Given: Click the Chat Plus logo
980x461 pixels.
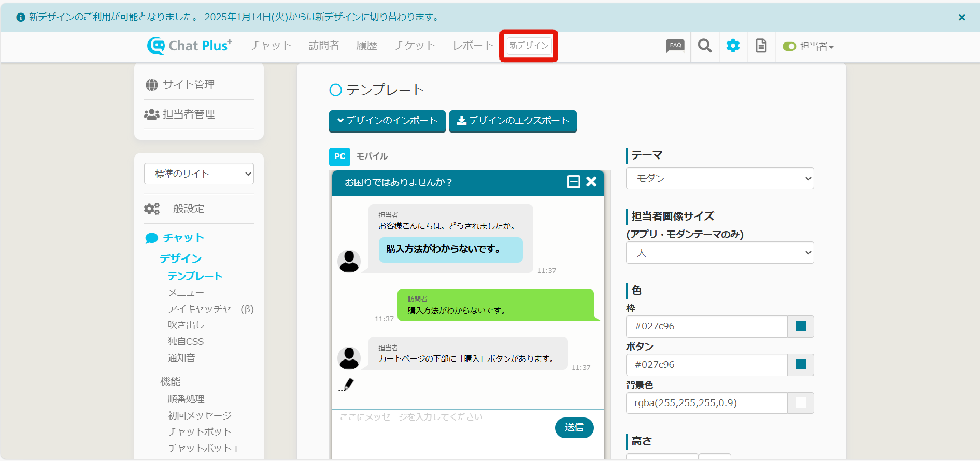Looking at the screenshot, I should click(x=190, y=46).
